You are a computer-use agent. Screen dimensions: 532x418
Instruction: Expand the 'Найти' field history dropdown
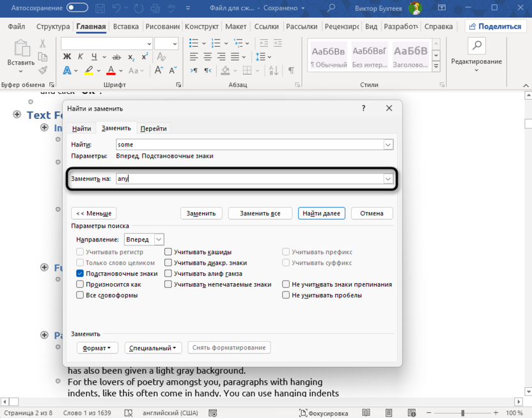tap(387, 145)
